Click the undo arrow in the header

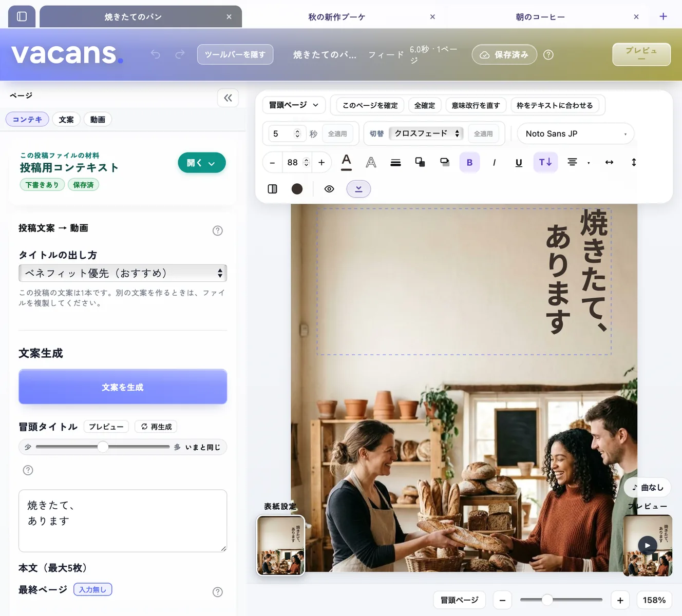tap(156, 54)
